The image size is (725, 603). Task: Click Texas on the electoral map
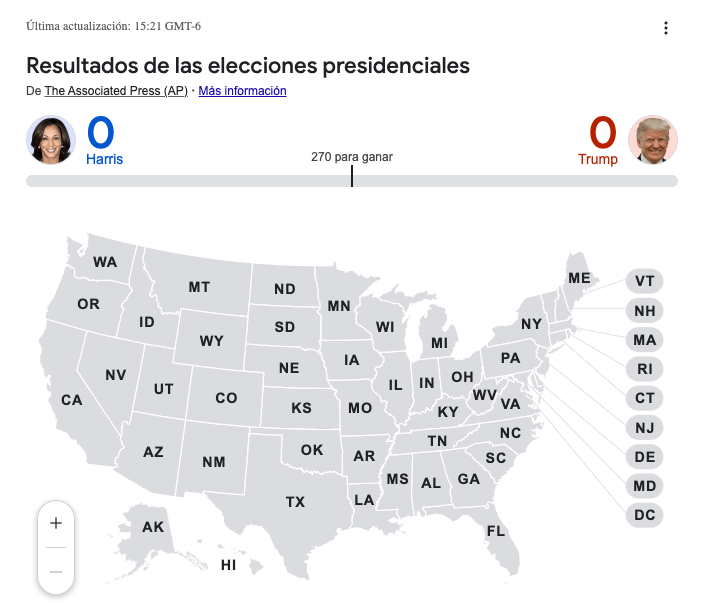[x=295, y=501]
